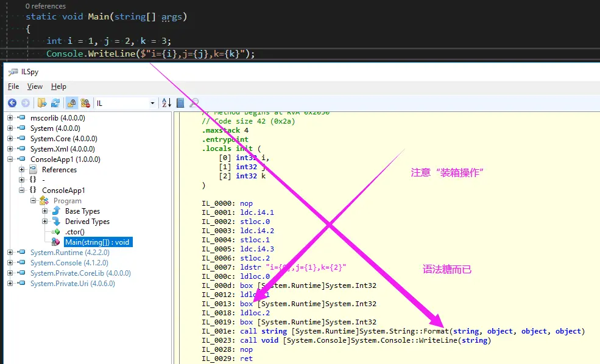600x364 pixels.
Task: Click Console.WriteLine in the code editor
Action: [x=91, y=54]
